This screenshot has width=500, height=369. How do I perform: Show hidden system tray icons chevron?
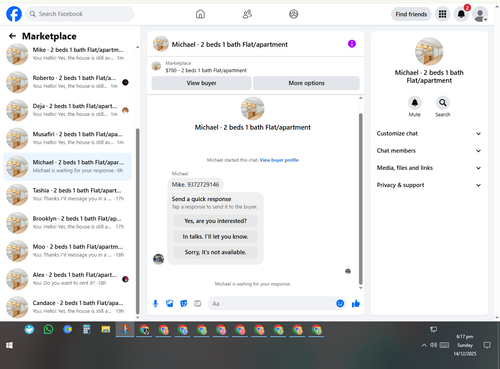(x=424, y=345)
